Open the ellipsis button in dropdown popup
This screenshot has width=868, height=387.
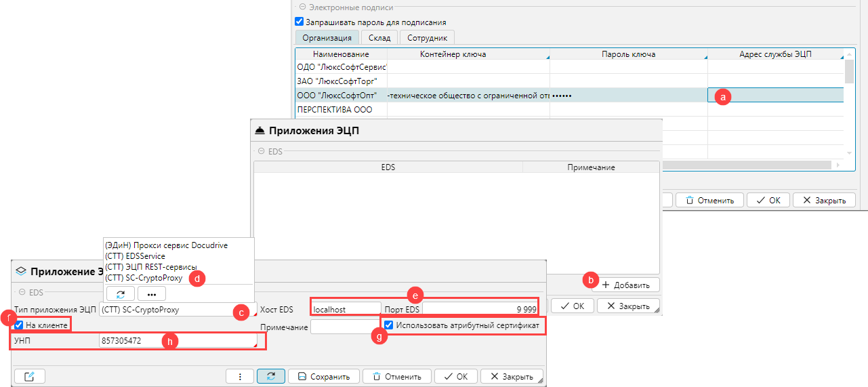pyautogui.click(x=151, y=293)
